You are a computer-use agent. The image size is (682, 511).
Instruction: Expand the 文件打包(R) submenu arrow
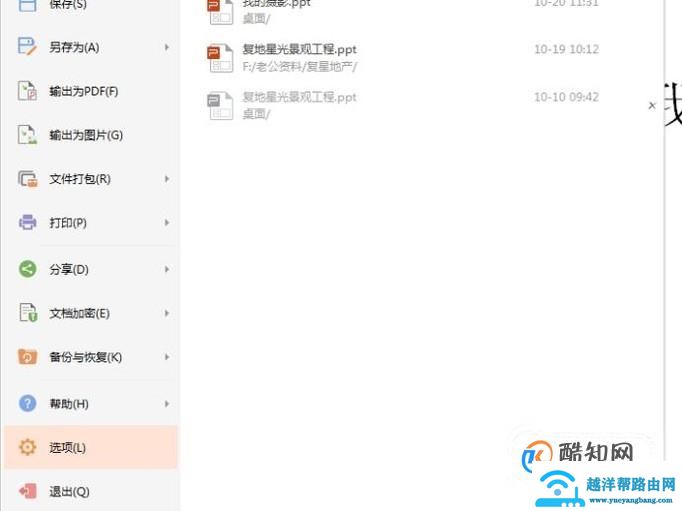pyautogui.click(x=167, y=179)
